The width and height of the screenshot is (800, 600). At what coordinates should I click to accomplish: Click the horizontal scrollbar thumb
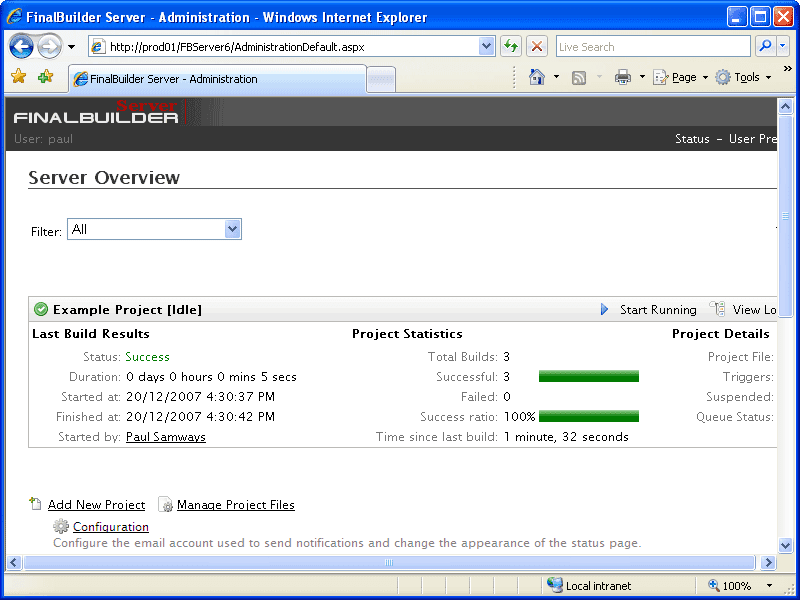point(389,563)
